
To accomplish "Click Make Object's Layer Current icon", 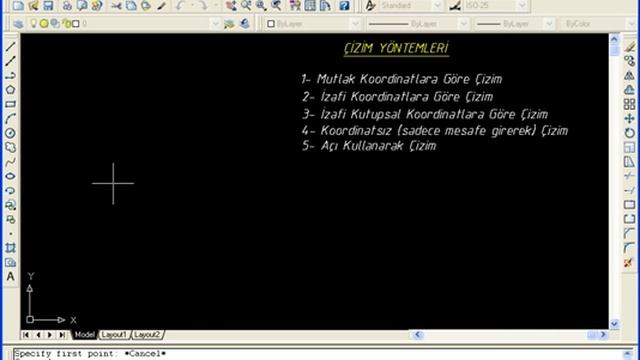I will coord(229,24).
